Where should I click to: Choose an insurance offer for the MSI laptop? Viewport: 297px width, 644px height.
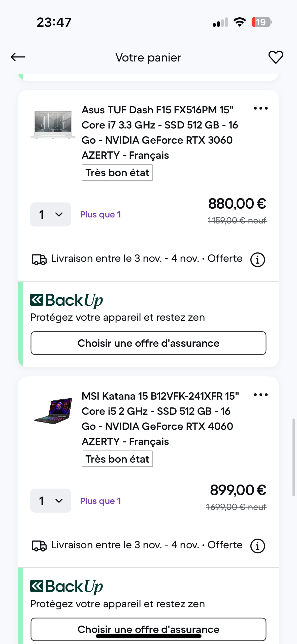[148, 629]
